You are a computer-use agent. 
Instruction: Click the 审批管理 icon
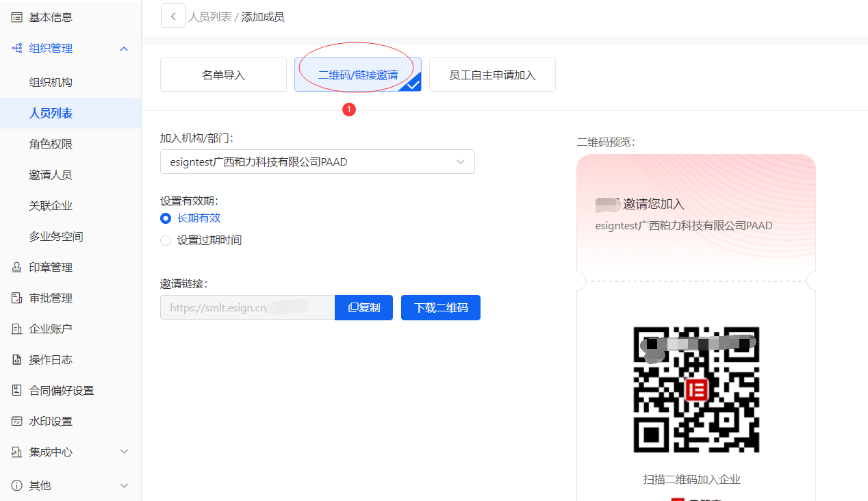[x=16, y=298]
